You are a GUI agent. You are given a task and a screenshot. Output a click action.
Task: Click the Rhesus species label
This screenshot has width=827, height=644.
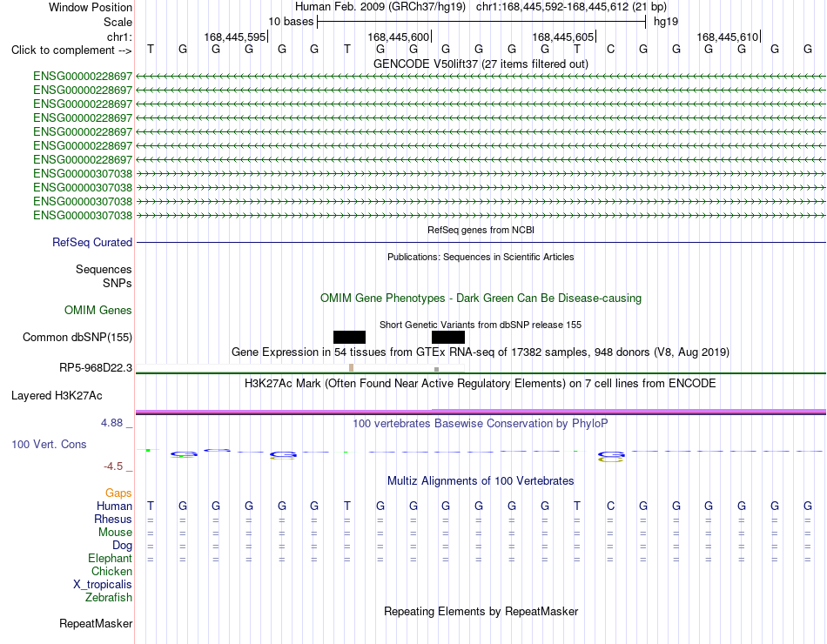[113, 520]
